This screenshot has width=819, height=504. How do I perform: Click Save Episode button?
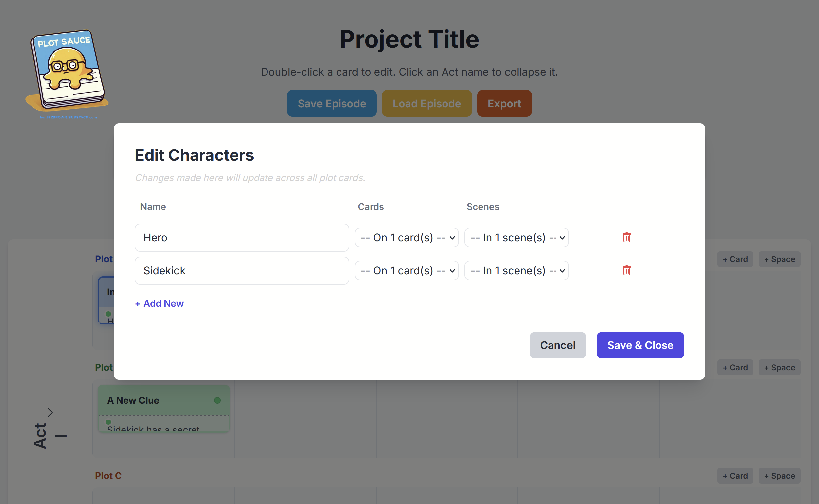pyautogui.click(x=332, y=103)
